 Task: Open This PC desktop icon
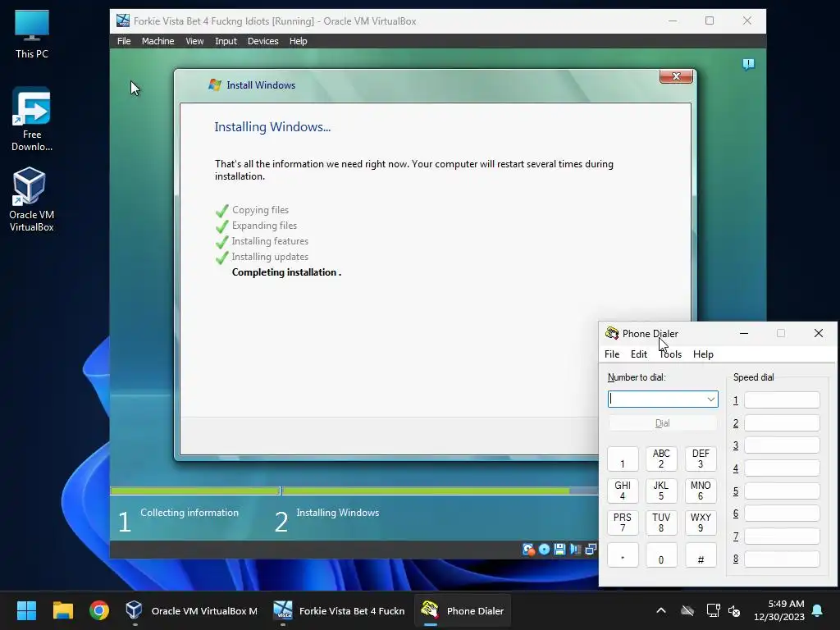pos(32,34)
